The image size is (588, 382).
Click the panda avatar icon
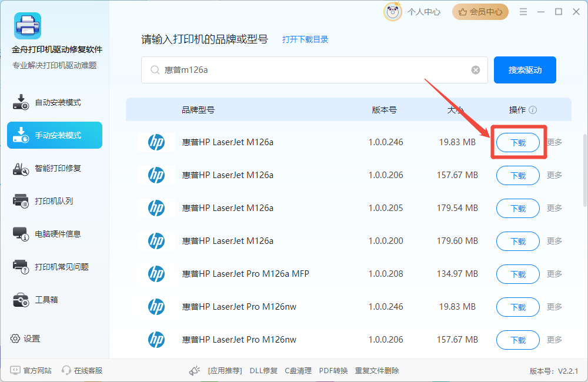coord(392,12)
